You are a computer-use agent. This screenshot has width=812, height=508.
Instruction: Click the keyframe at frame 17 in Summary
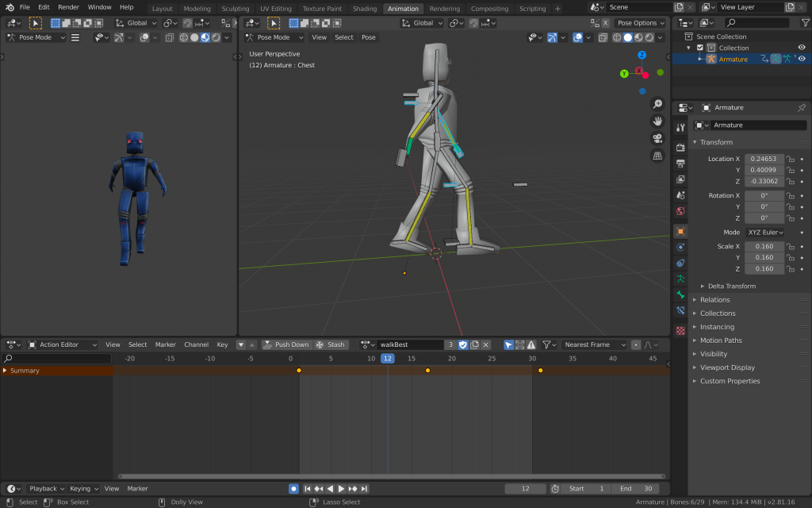[x=427, y=371]
